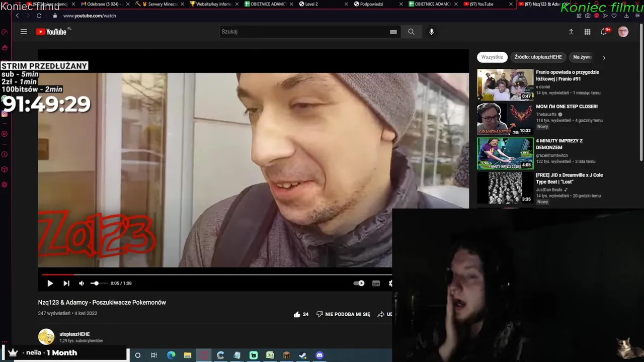Open sidebar history clock icon
Screen dimensions: 644x362
tap(5, 154)
